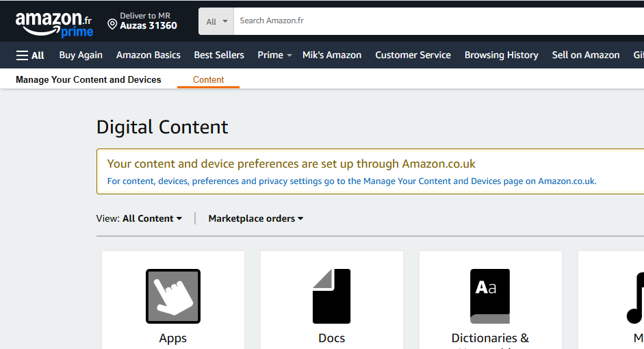644x349 pixels.
Task: Open Customer Service page
Action: (413, 55)
